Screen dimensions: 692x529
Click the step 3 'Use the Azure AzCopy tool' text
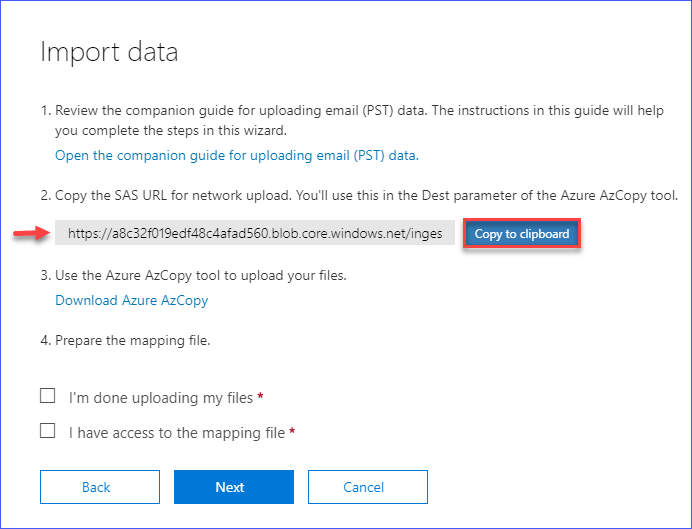[x=194, y=275]
